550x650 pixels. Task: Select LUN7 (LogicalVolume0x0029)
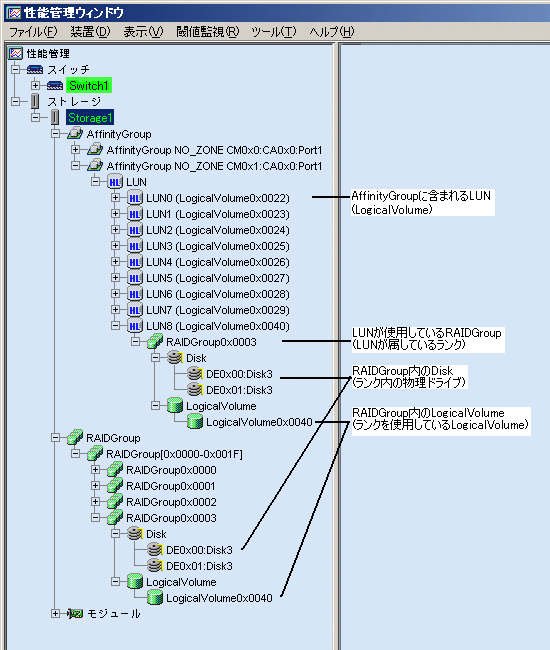pos(218,310)
